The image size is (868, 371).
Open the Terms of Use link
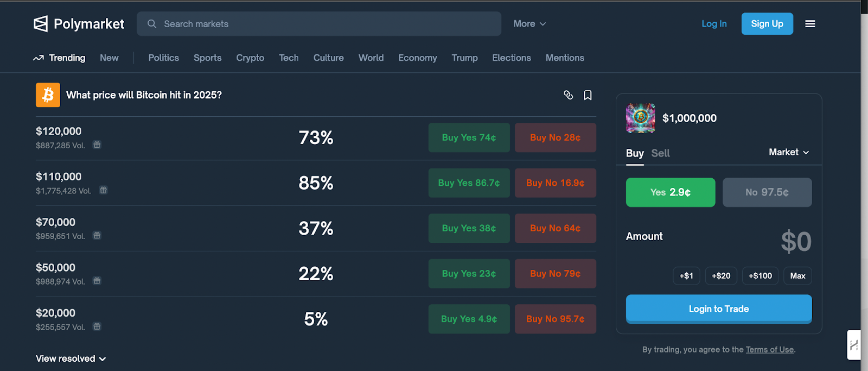point(770,350)
